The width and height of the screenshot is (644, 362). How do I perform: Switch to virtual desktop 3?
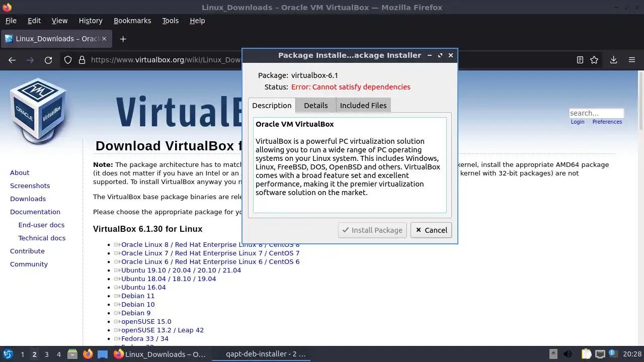(x=46, y=354)
